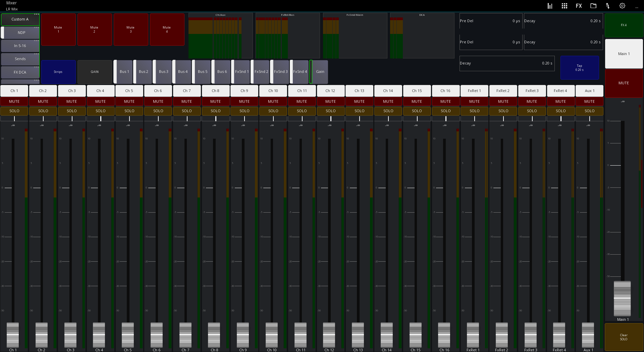Select the FxSnd 2 layer tab
Viewport: 644px width, 352px height.
[x=261, y=72]
